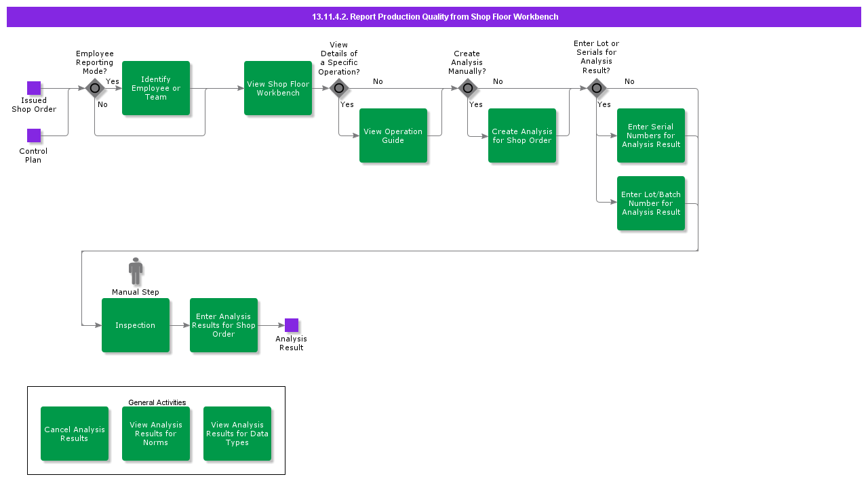Open Enter Analysis Results for Shop Order
This screenshot has height=481, width=868.
click(x=224, y=325)
